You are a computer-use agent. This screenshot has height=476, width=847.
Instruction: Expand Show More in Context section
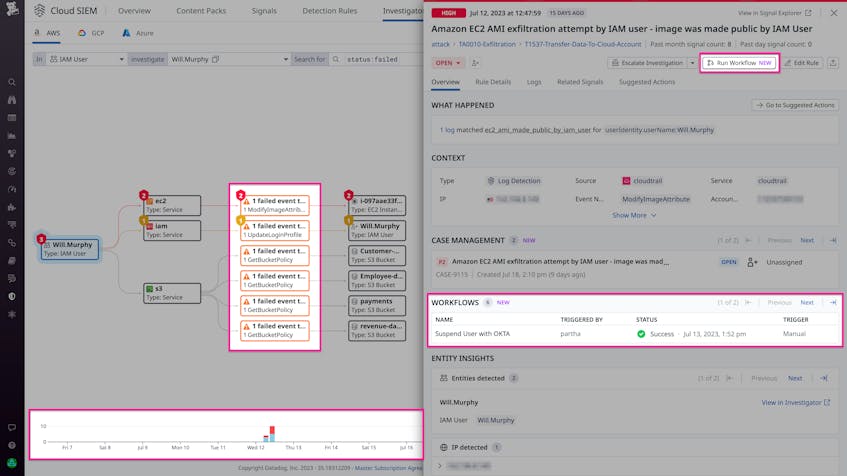634,215
